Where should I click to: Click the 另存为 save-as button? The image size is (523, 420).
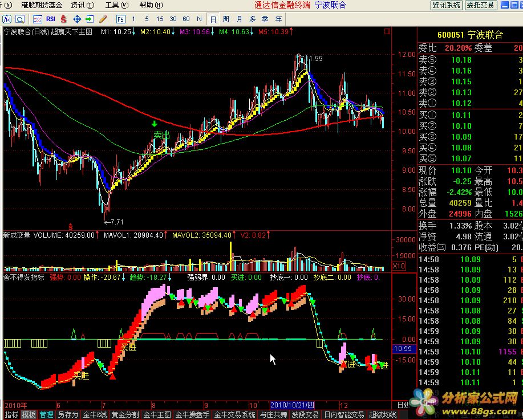click(x=68, y=415)
